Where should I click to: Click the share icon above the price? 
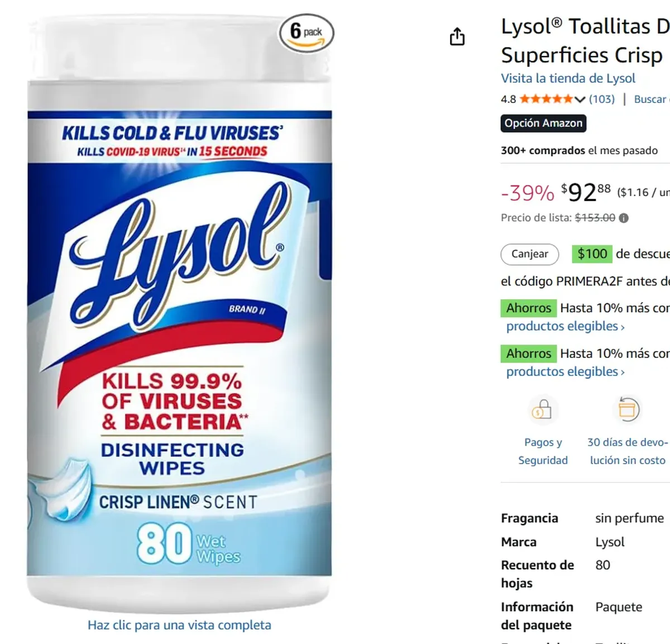pos(457,36)
